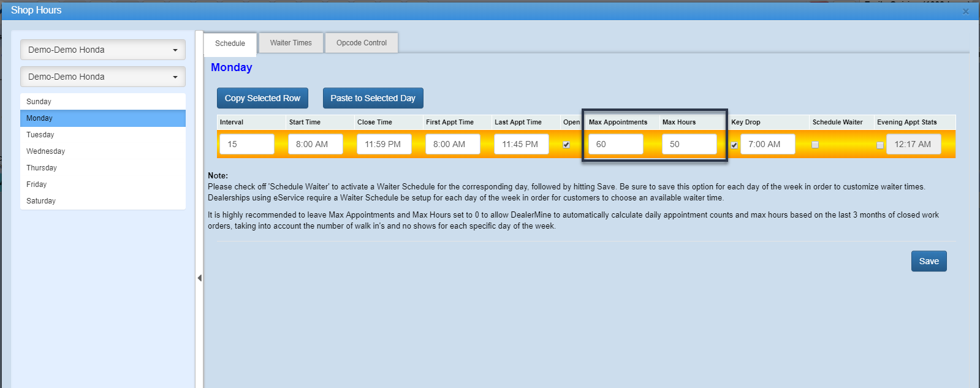Save the shop hours settings
Image resolution: width=980 pixels, height=388 pixels.
pyautogui.click(x=929, y=261)
